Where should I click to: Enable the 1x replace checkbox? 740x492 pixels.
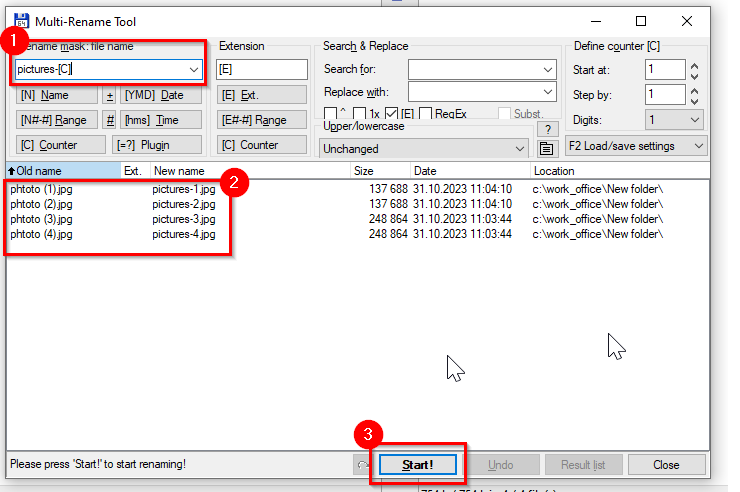pyautogui.click(x=360, y=114)
